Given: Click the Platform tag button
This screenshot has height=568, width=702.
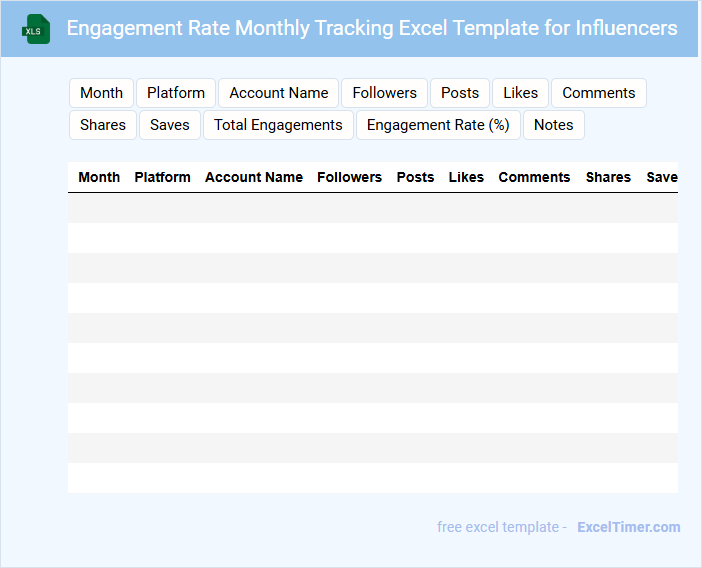Looking at the screenshot, I should (176, 93).
